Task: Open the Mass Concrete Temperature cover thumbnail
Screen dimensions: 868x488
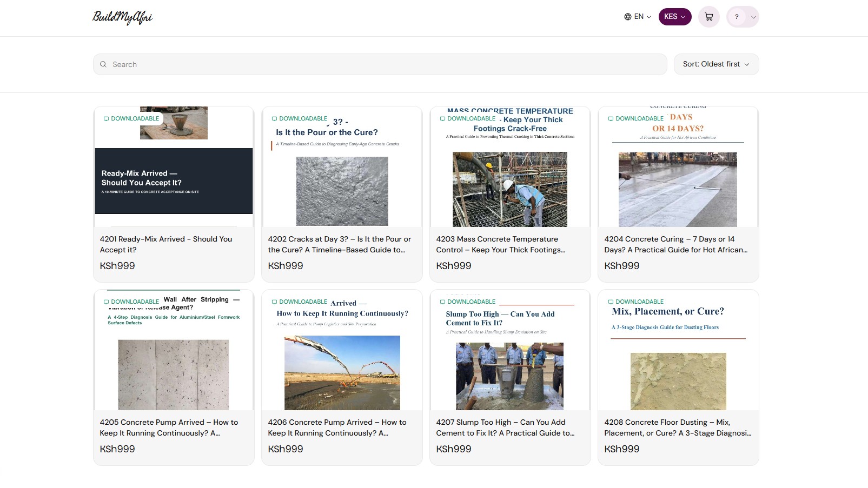Action: pos(510,166)
